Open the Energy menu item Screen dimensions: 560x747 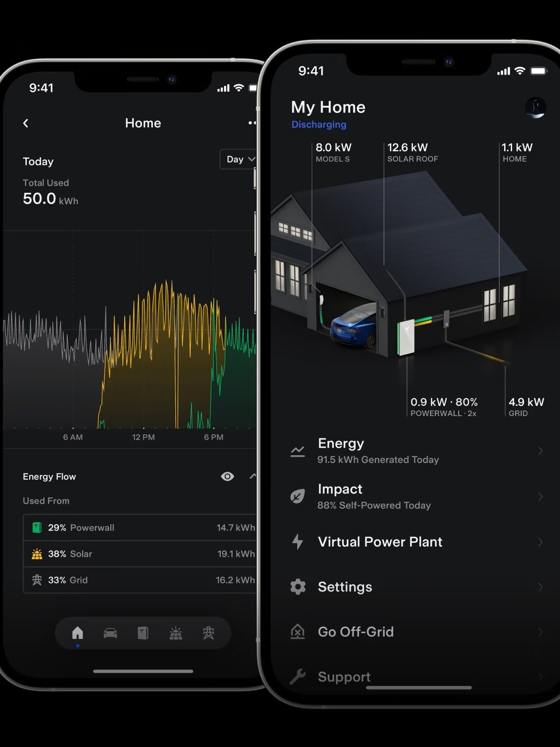click(417, 451)
